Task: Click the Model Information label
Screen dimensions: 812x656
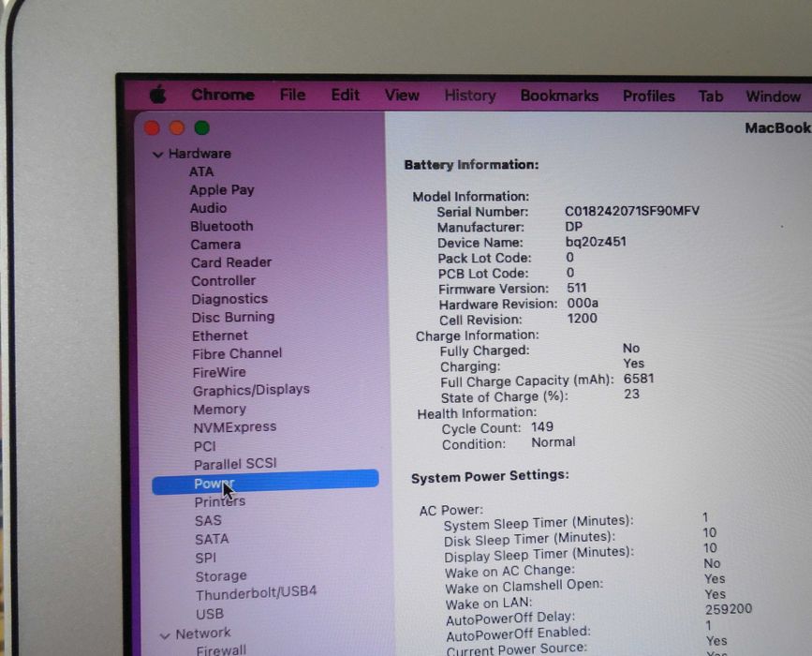Action: (471, 197)
